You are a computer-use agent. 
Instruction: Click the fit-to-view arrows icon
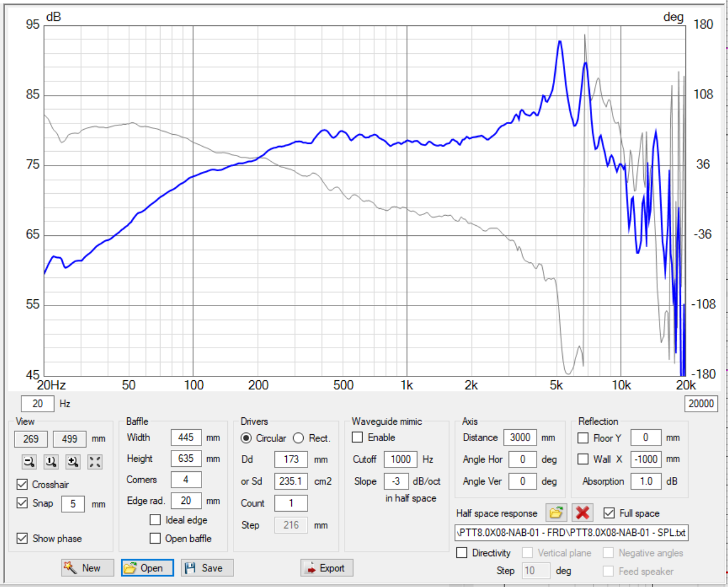(x=95, y=462)
